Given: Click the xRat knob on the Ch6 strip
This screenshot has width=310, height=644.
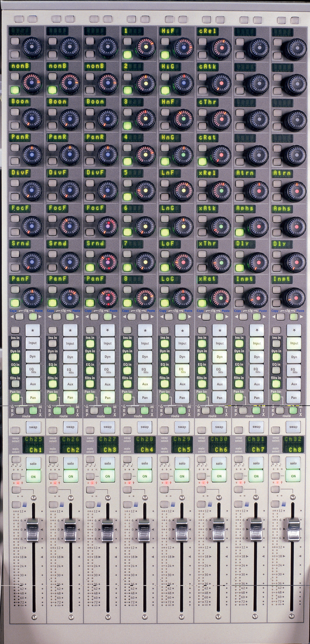Looking at the screenshot, I should pos(221,298).
